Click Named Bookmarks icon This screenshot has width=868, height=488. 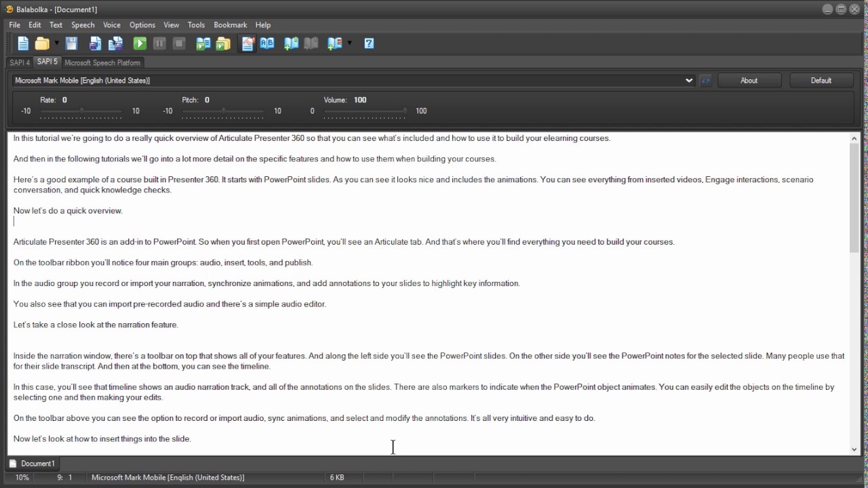[335, 43]
